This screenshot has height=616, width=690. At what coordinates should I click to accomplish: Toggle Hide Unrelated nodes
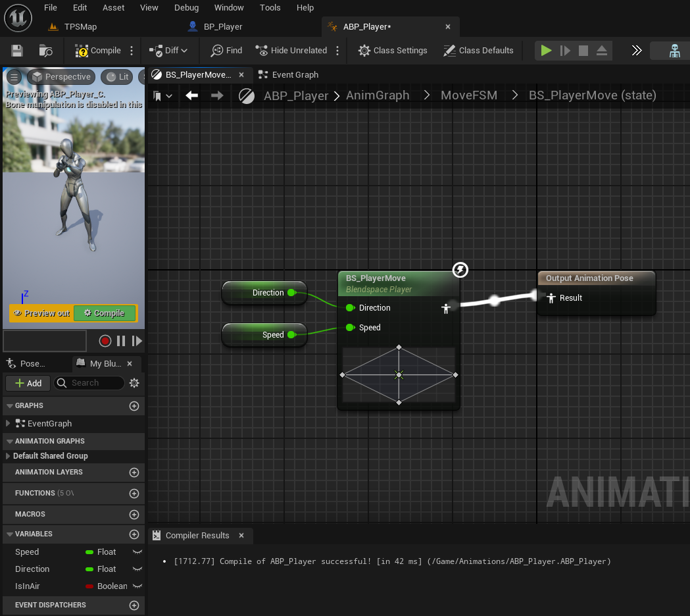[x=291, y=51]
